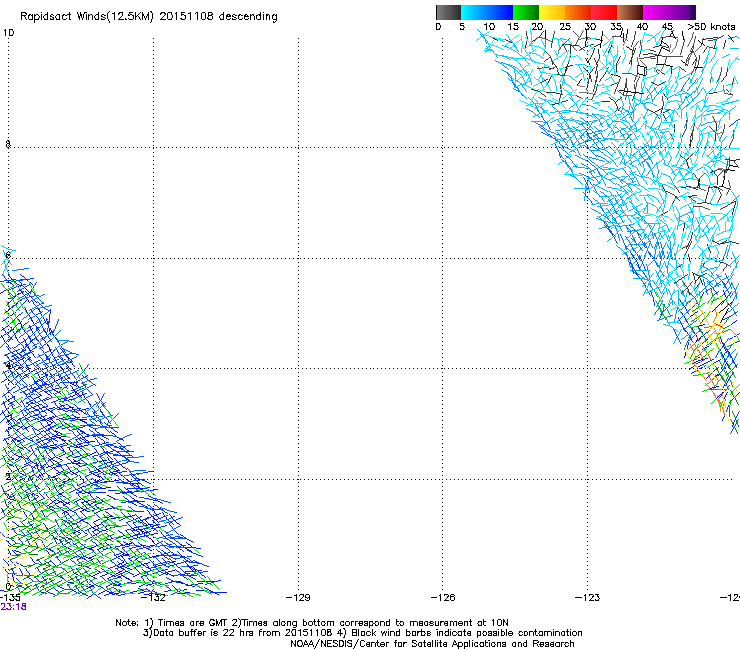Click the -129 longitude label
This screenshot has height=650, width=740.
[298, 598]
